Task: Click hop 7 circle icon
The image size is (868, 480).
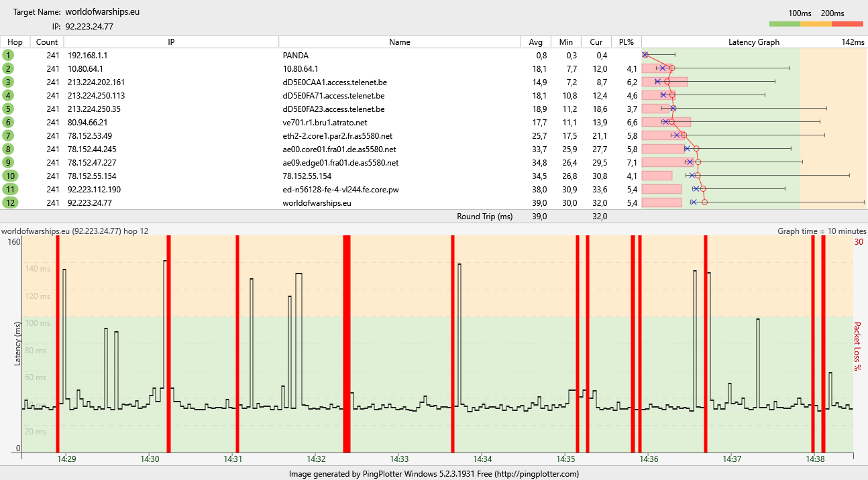Action: [9, 136]
